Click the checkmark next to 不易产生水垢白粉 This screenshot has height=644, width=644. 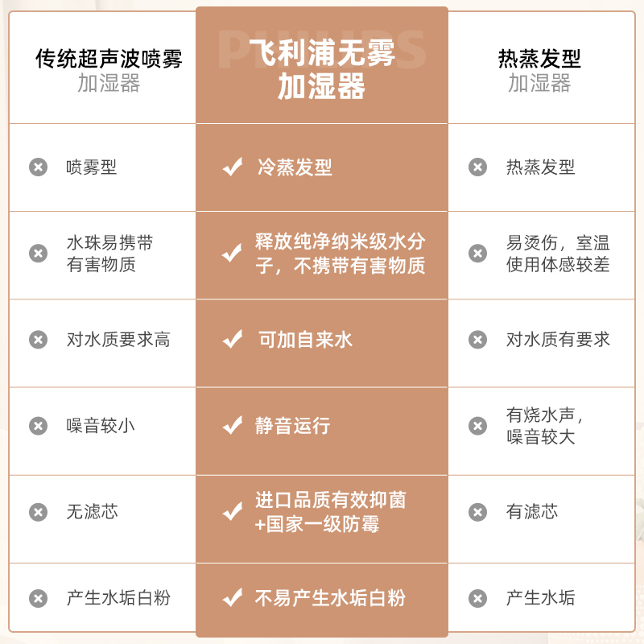point(233,598)
